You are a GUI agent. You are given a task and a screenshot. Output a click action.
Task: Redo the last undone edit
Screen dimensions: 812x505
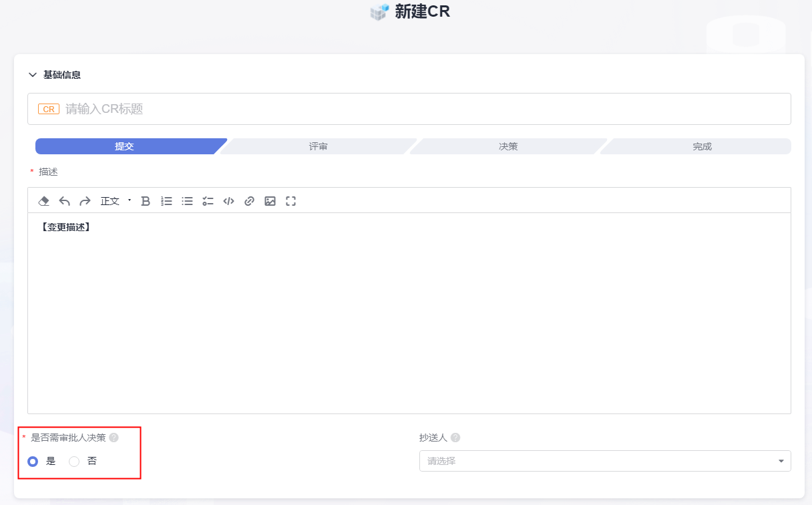[85, 201]
